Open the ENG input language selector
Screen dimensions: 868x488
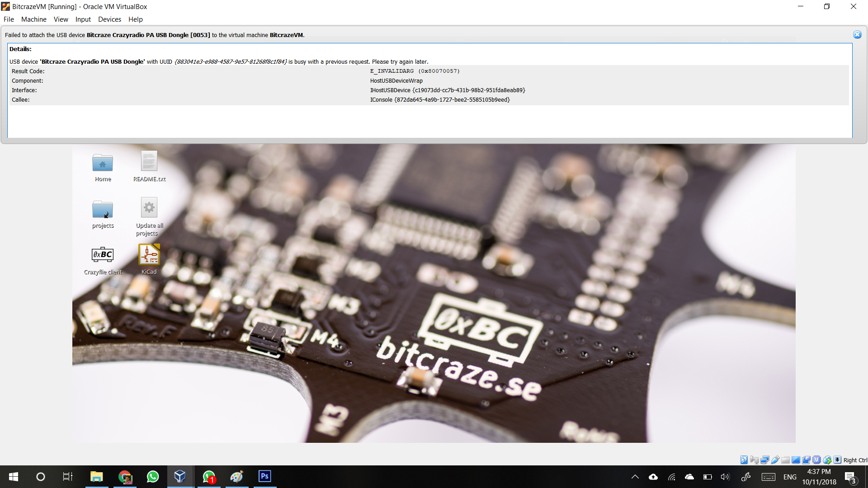pos(790,477)
